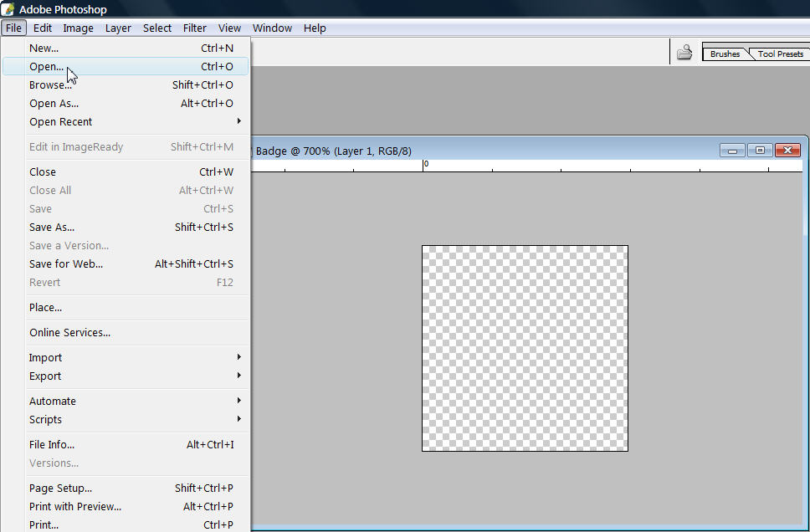Screen dimensions: 810x532
Task: Choose Print... from the File menu
Action: [126, 524]
